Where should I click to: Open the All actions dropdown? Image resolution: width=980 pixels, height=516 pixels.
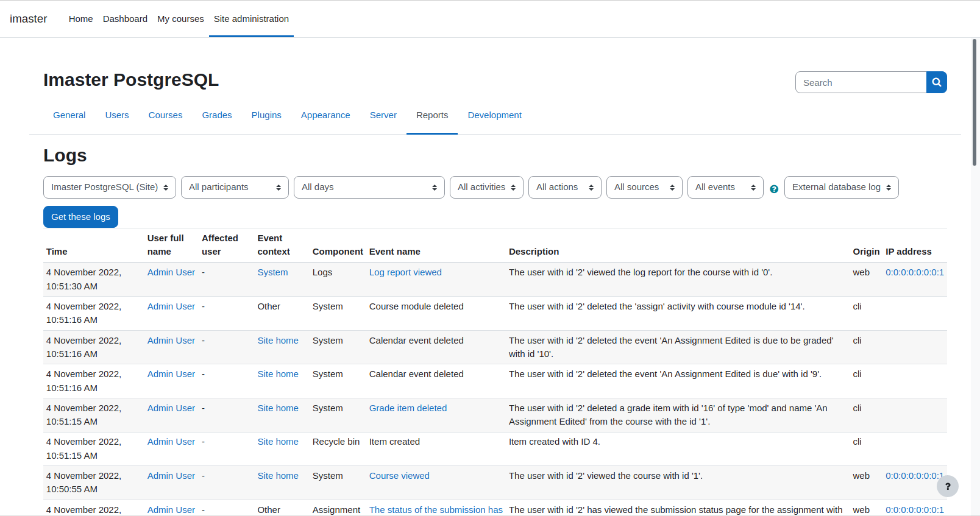click(x=565, y=187)
